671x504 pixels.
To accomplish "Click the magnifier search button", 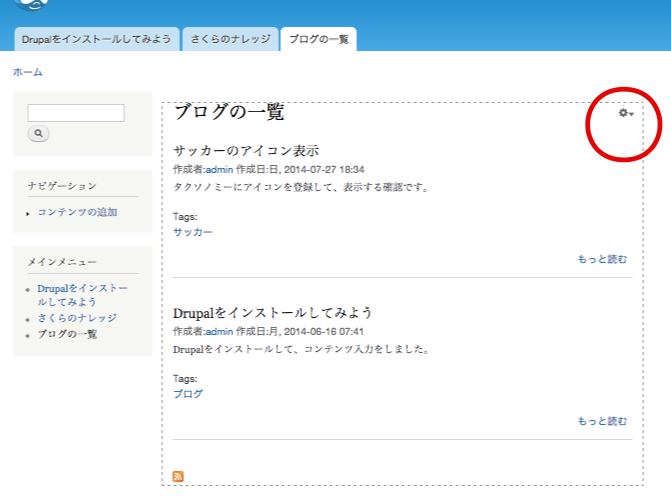I will click(38, 133).
